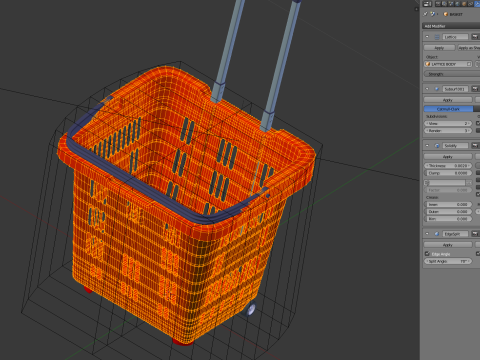Toggle the pin icon in the breadcrumb

pyautogui.click(x=426, y=14)
